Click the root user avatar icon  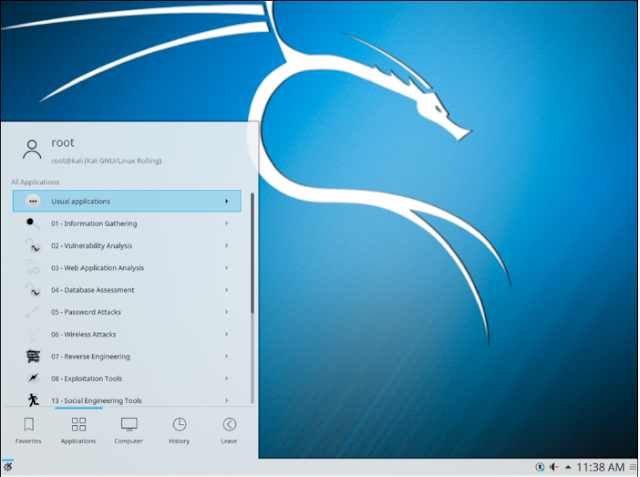click(32, 149)
